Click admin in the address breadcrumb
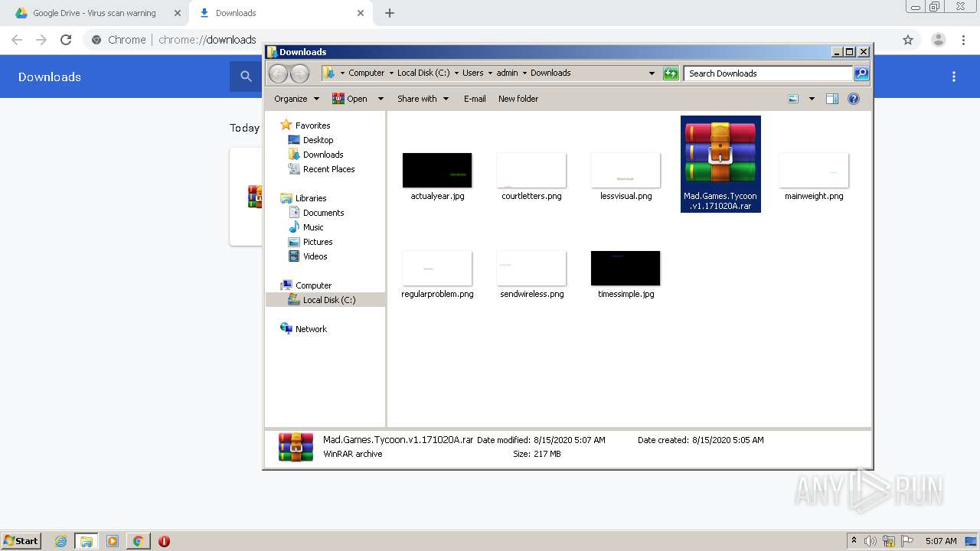980x551 pixels. pyautogui.click(x=507, y=73)
